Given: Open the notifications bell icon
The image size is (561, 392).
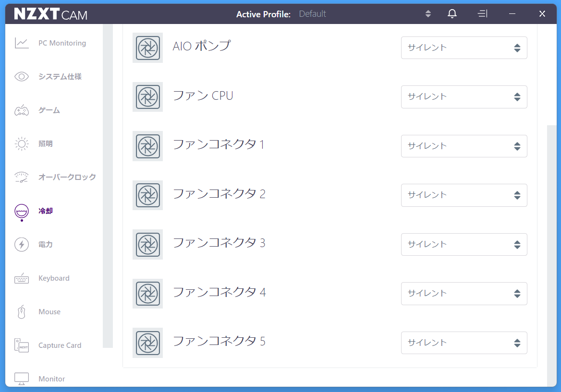Looking at the screenshot, I should point(452,14).
